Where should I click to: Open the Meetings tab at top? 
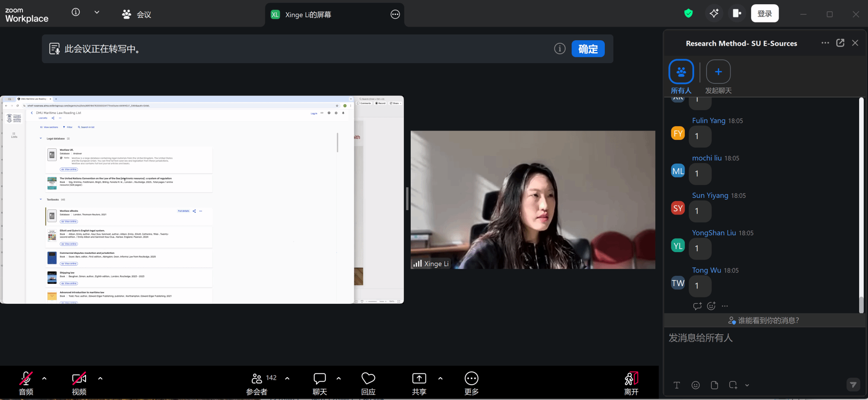click(x=136, y=14)
